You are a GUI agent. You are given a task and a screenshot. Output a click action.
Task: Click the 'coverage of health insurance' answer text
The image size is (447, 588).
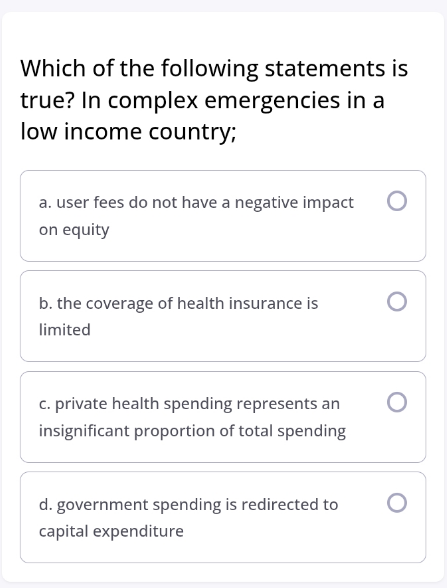coord(178,316)
